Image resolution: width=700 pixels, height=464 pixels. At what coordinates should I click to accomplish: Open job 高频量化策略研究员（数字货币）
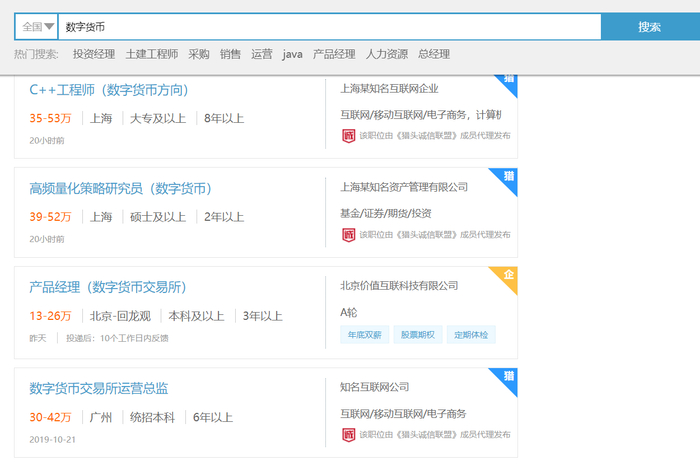pos(120,188)
